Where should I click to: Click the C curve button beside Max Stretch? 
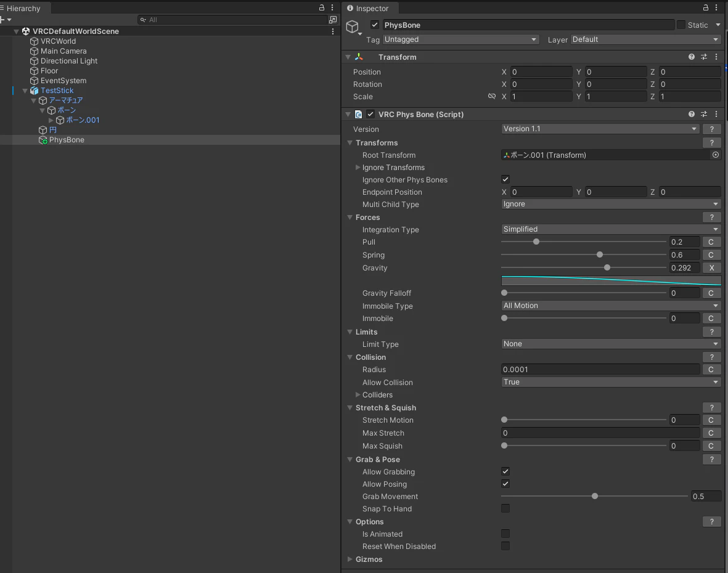(x=711, y=433)
